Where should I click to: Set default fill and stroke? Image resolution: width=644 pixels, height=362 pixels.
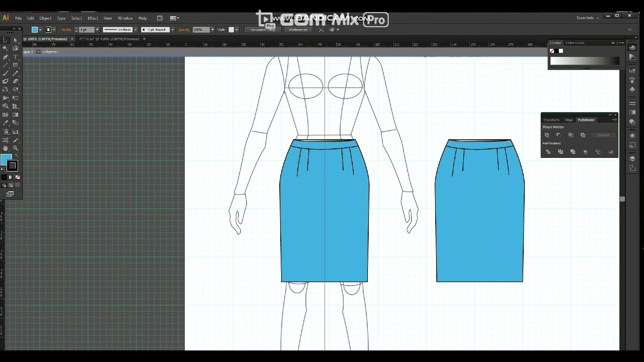[x=3, y=169]
